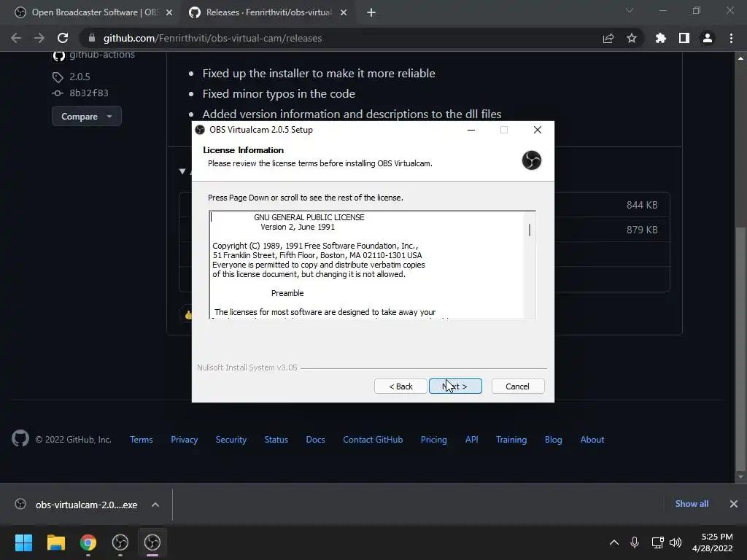The width and height of the screenshot is (747, 560).
Task: Open Chrome from the taskbar
Action: tap(88, 542)
